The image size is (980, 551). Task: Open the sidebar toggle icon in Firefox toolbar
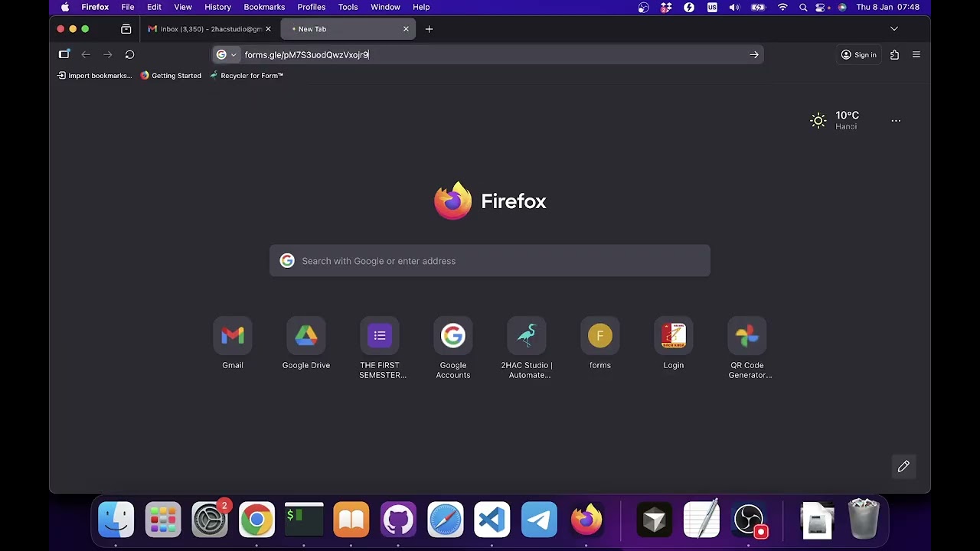coord(64,54)
